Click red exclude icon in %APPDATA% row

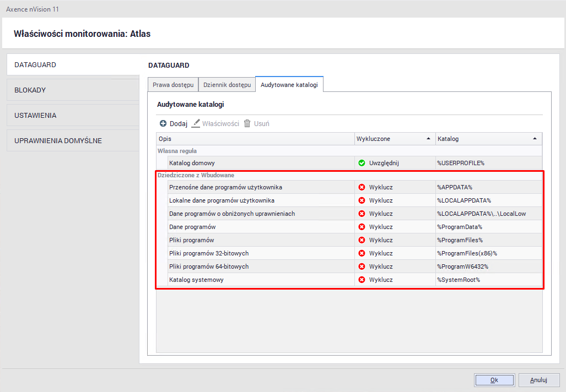tap(362, 187)
